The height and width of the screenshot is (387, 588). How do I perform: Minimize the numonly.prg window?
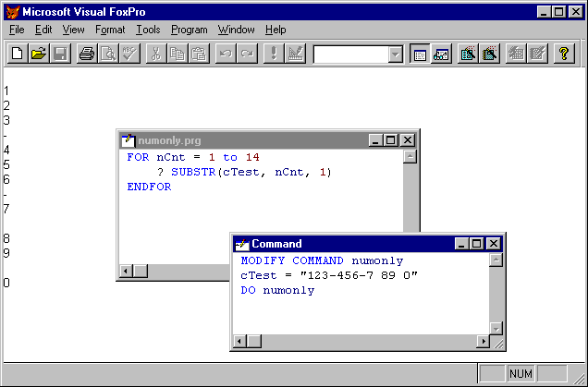375,140
